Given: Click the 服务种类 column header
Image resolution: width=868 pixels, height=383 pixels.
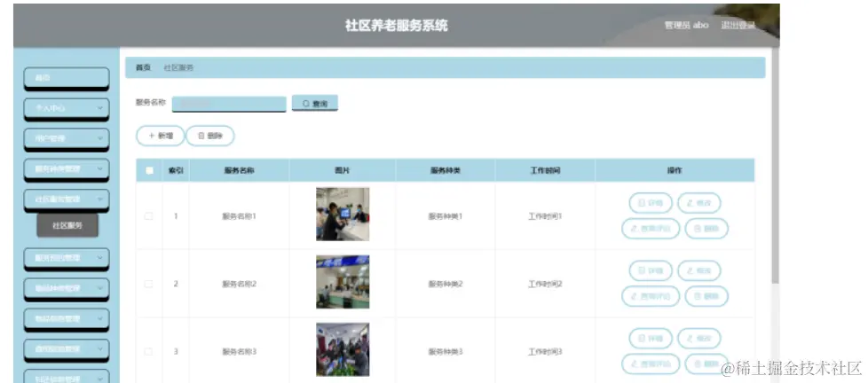Looking at the screenshot, I should pyautogui.click(x=445, y=171).
